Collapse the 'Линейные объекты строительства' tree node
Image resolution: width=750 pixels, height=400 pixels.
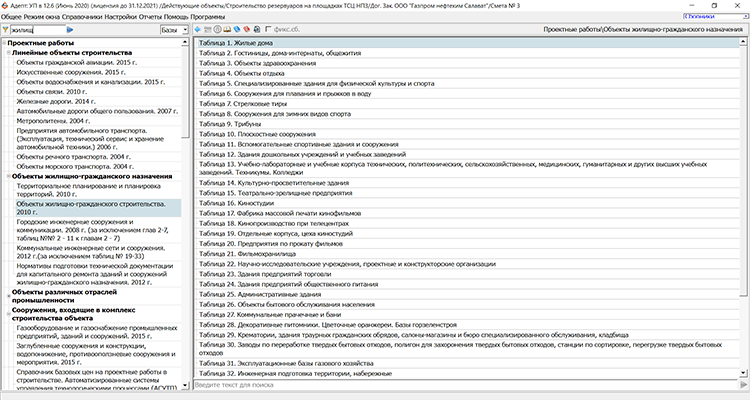coord(9,52)
